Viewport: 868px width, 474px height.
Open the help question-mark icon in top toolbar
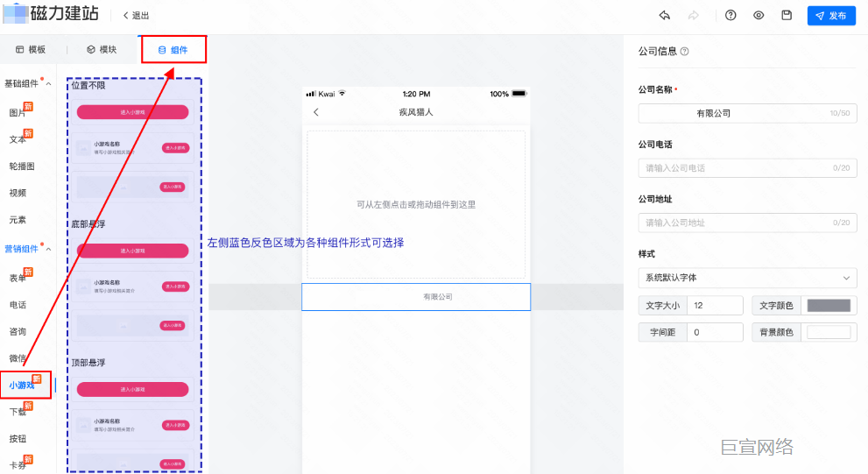730,16
